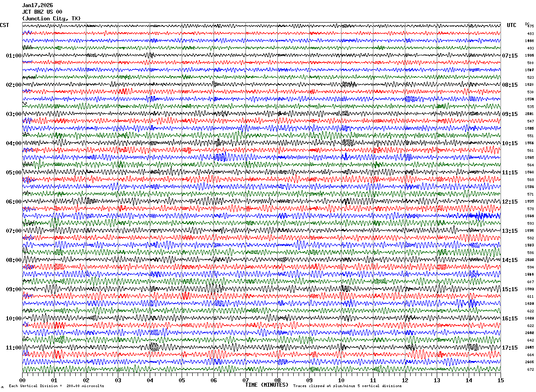Click minute 02 on the time axis
This screenshot has width=536, height=392.
click(86, 380)
